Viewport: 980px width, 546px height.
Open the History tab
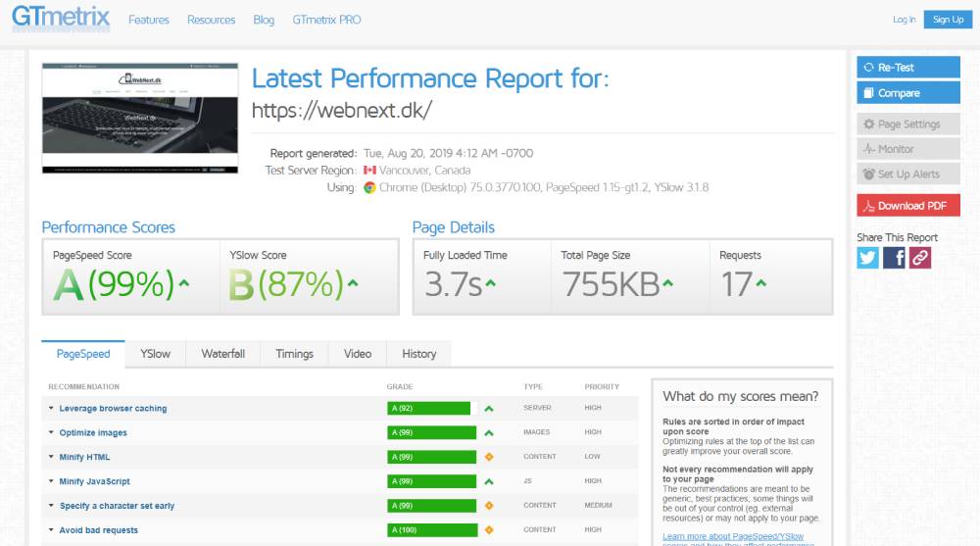(418, 354)
